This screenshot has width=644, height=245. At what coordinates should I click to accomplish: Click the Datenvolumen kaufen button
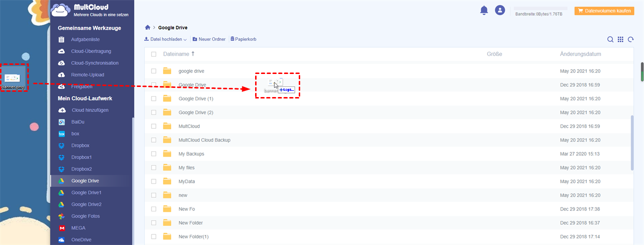(x=604, y=10)
